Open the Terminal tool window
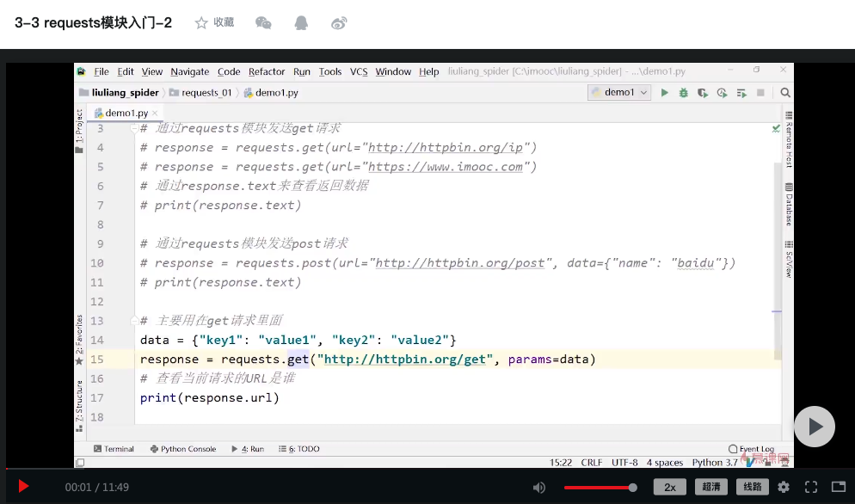The width and height of the screenshot is (855, 504). pyautogui.click(x=114, y=449)
